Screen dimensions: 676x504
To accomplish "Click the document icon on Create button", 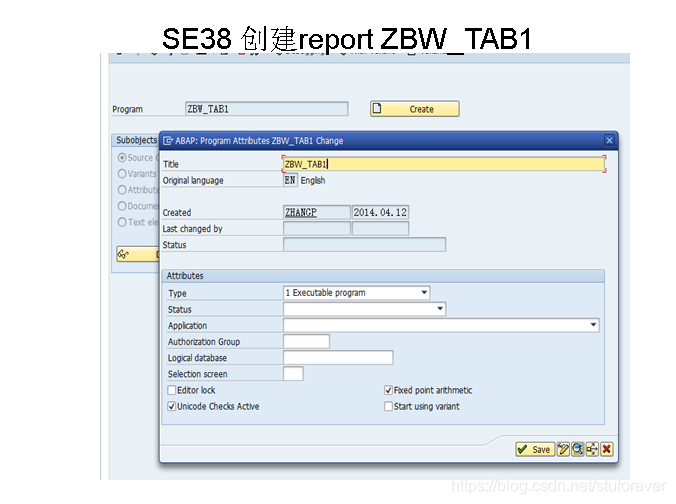I will pyautogui.click(x=377, y=108).
